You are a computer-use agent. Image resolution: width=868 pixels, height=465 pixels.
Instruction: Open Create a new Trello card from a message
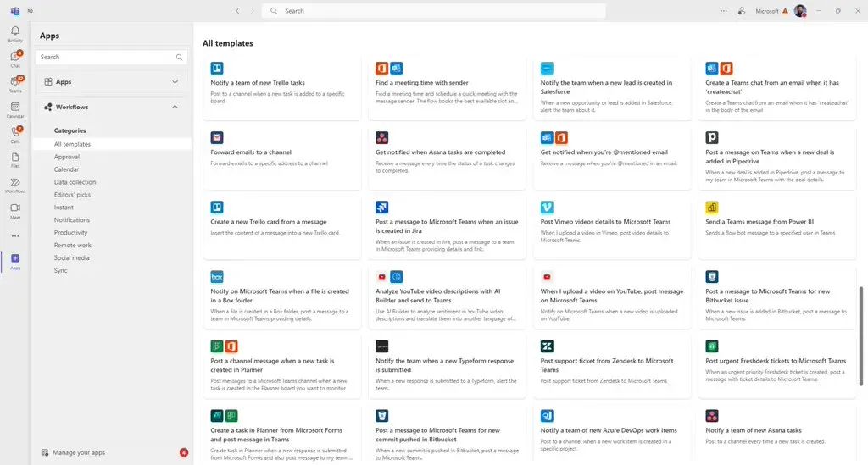point(281,227)
